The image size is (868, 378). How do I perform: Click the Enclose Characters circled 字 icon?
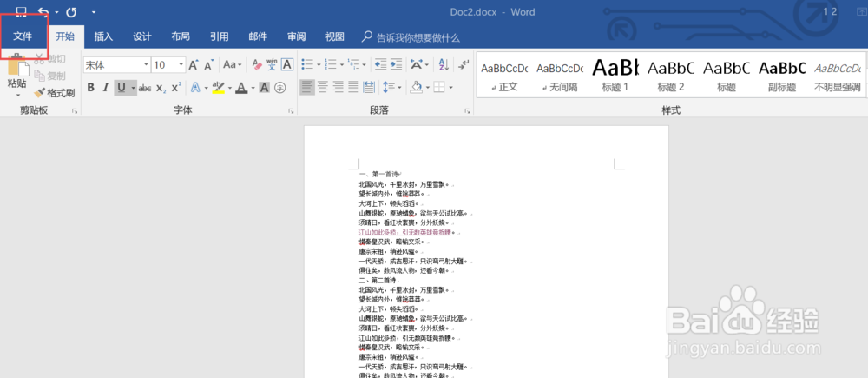(x=280, y=88)
